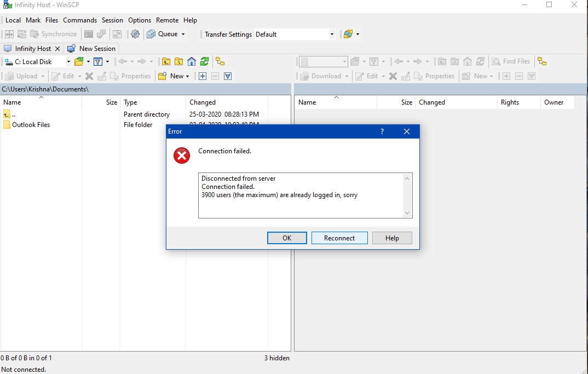
Task: Switch to the New Session tab
Action: [x=91, y=48]
